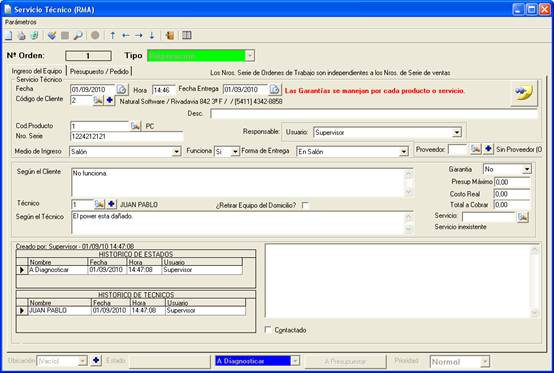Viewport: 554px width, 373px height.
Task: Click the columns layout toolbar icon
Action: point(187,35)
